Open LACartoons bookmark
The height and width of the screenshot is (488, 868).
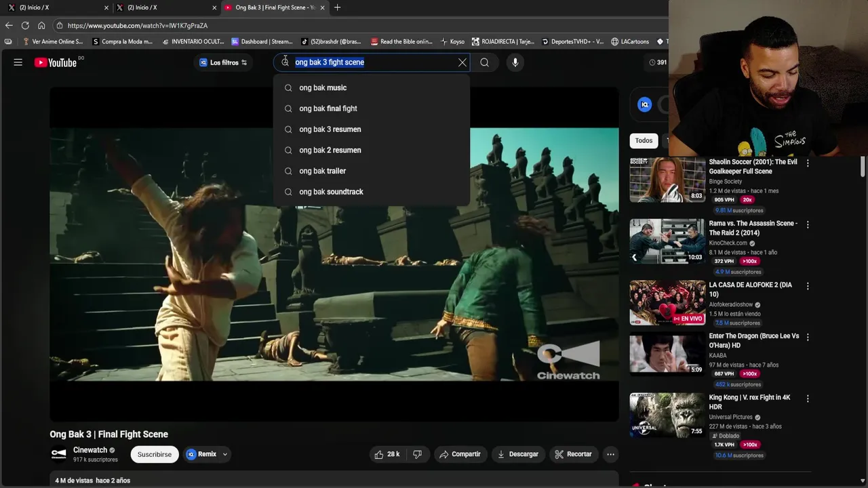[x=630, y=41]
